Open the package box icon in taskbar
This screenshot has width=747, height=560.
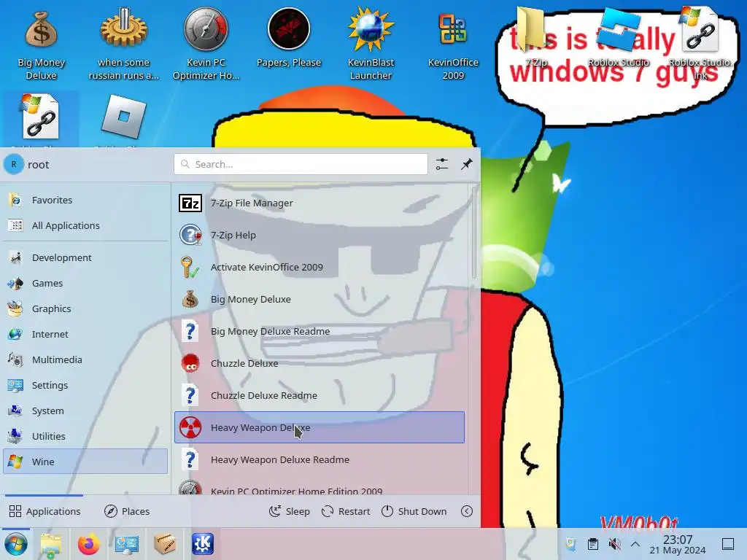[x=165, y=544]
